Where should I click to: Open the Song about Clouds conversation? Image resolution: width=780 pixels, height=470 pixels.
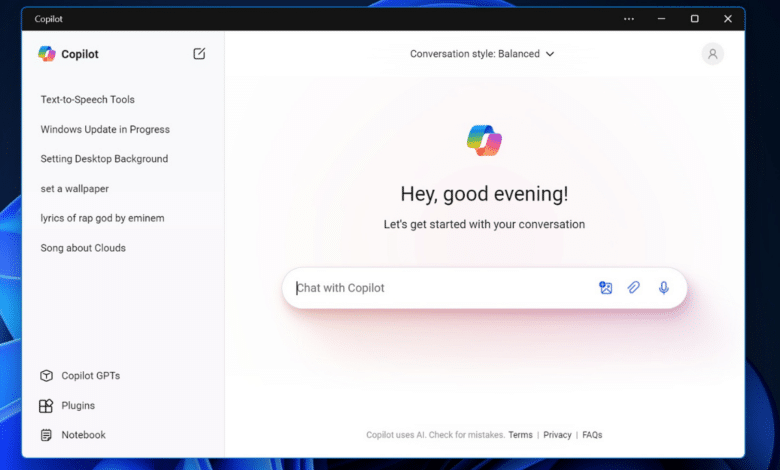[83, 248]
